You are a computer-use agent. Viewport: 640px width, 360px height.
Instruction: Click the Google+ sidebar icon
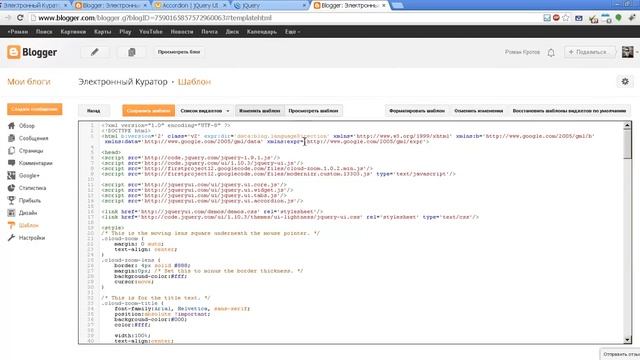[11, 176]
